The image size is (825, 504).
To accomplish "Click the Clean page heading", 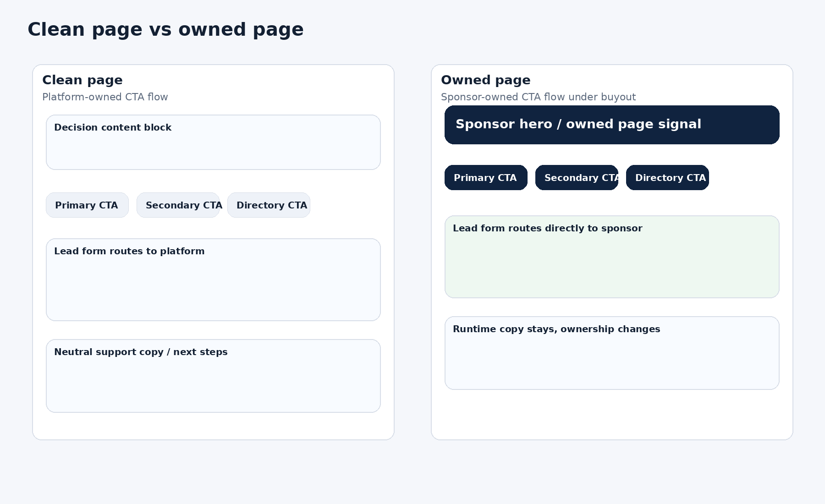I will [x=82, y=80].
